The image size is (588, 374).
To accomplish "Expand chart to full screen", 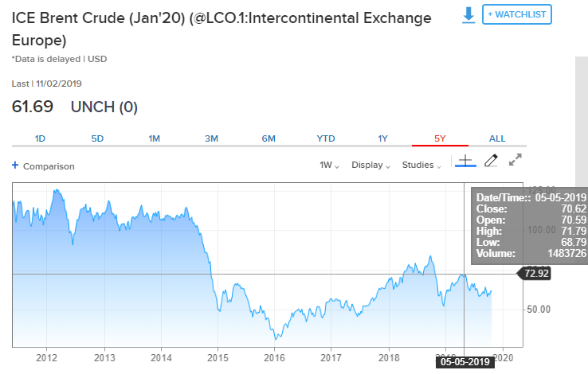I will coord(515,160).
